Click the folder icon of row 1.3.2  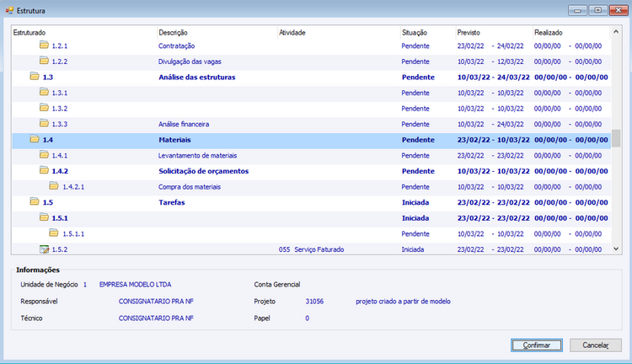click(x=44, y=108)
